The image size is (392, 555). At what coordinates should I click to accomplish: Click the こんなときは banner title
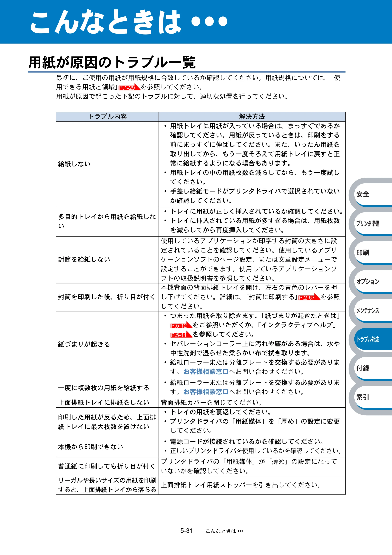(x=129, y=22)
